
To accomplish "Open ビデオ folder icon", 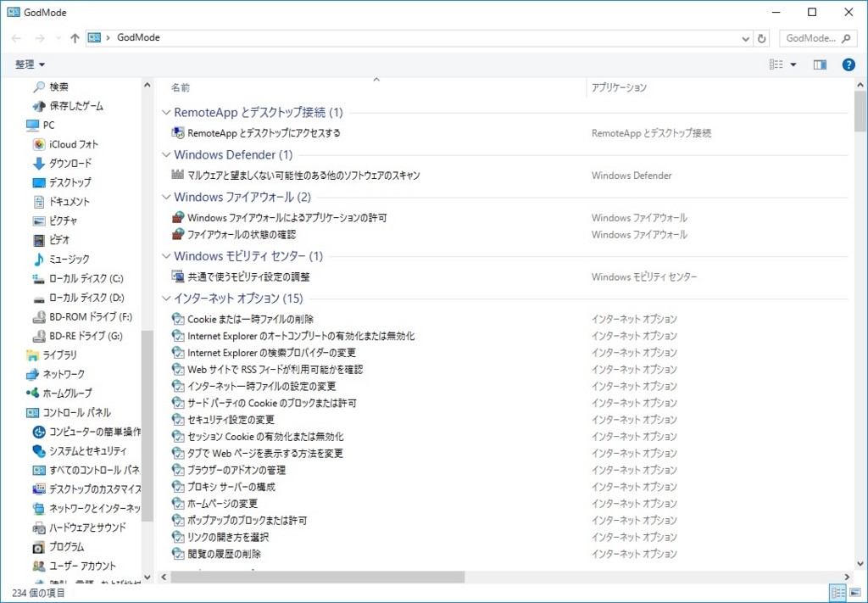I will pyautogui.click(x=39, y=240).
